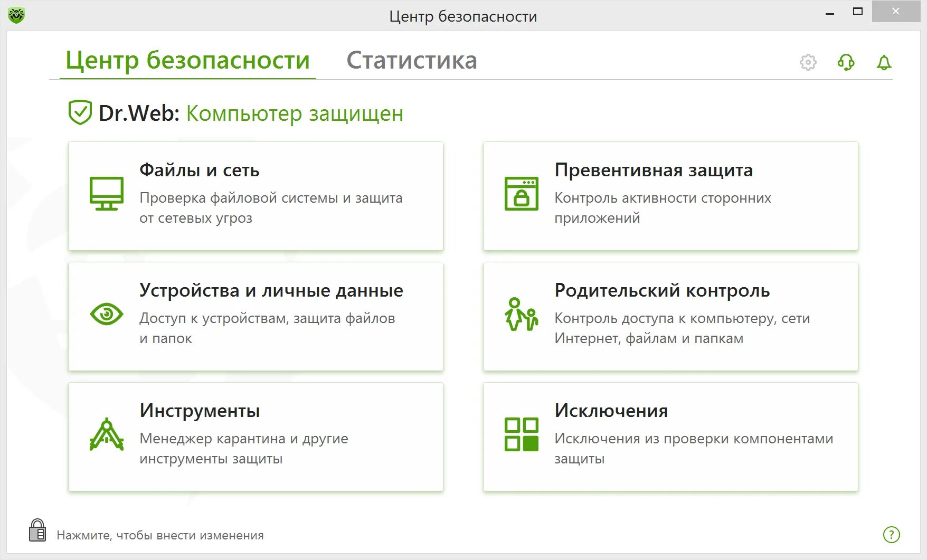927x560 pixels.
Task: Maximize the Центр безопасности window
Action: tap(858, 12)
